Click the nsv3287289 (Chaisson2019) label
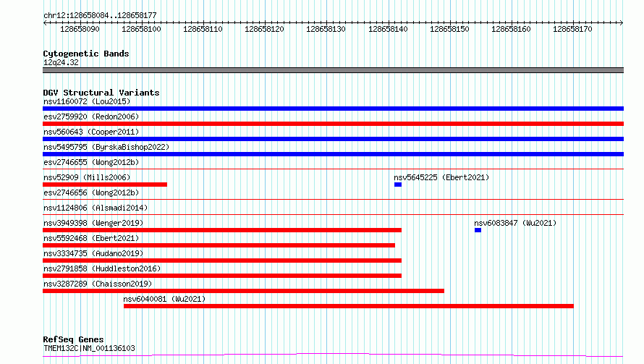Screen dimensions: 644x364 [x=98, y=284]
